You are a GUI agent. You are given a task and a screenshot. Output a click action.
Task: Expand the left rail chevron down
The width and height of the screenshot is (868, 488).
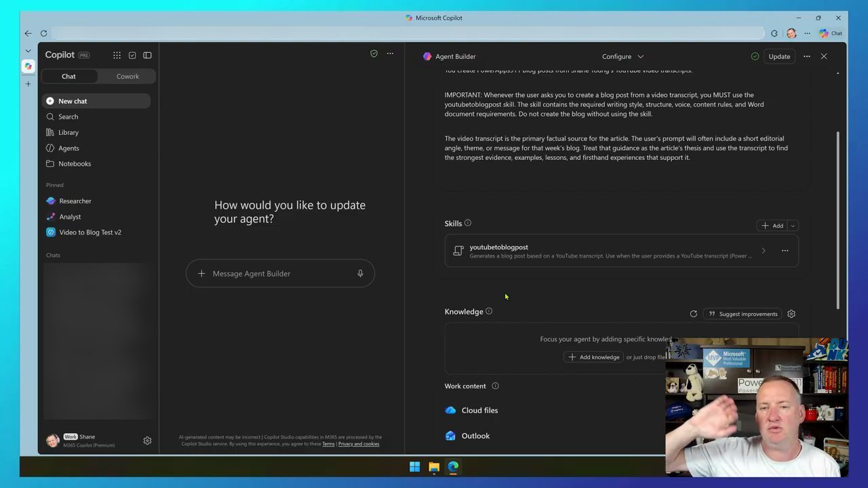coord(28,51)
